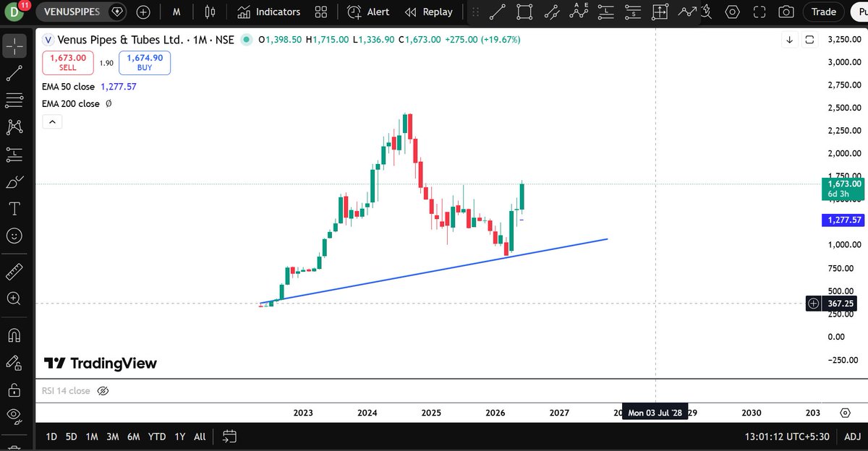Toggle stay in drawing mode pencil-lock

click(14, 362)
